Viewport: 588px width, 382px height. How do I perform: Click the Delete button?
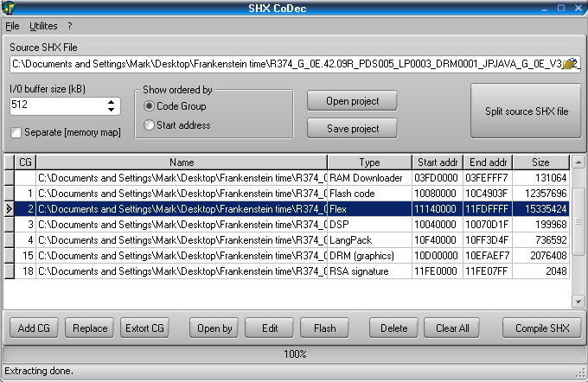tap(393, 328)
